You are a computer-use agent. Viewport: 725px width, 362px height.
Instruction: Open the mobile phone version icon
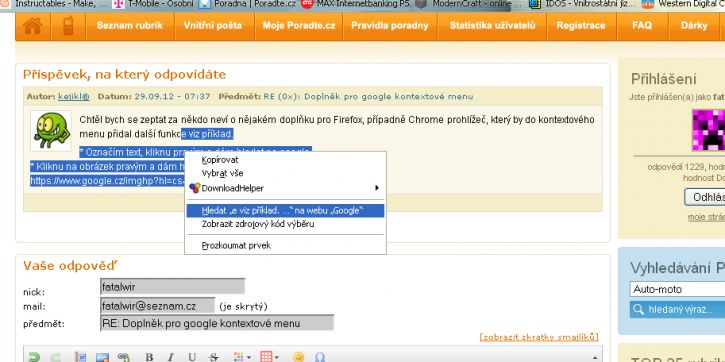[x=68, y=26]
